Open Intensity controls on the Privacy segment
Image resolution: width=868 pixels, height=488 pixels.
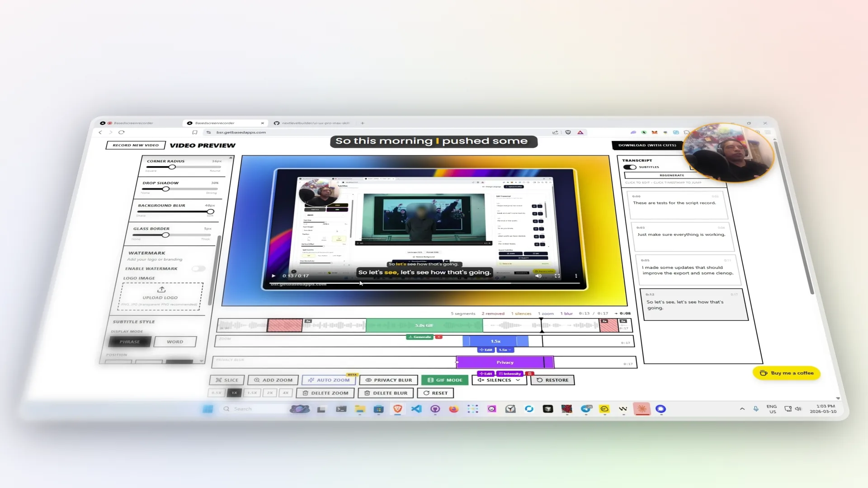point(510,373)
